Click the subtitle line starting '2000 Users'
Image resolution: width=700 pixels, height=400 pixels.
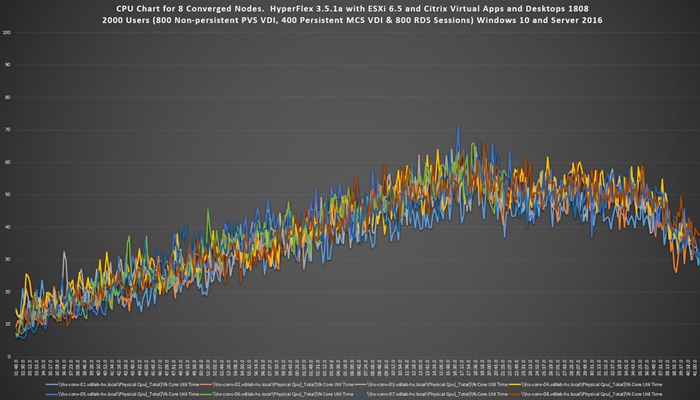pos(352,20)
